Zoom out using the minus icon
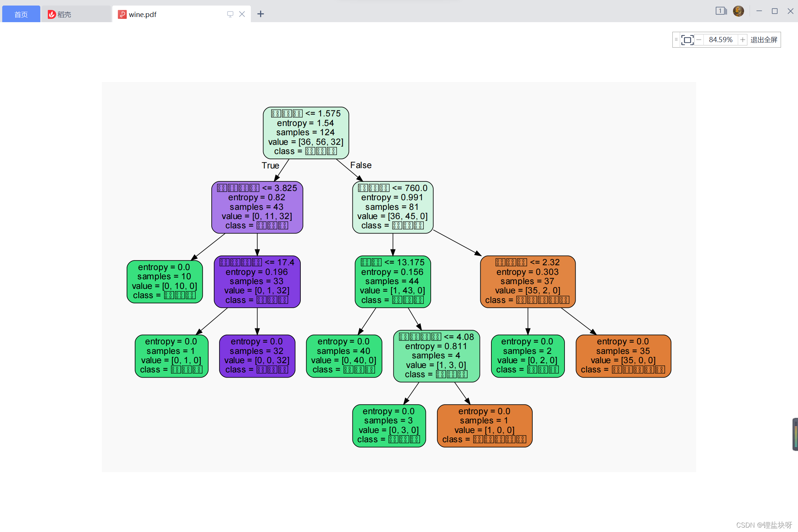This screenshot has width=798, height=532. pyautogui.click(x=699, y=40)
